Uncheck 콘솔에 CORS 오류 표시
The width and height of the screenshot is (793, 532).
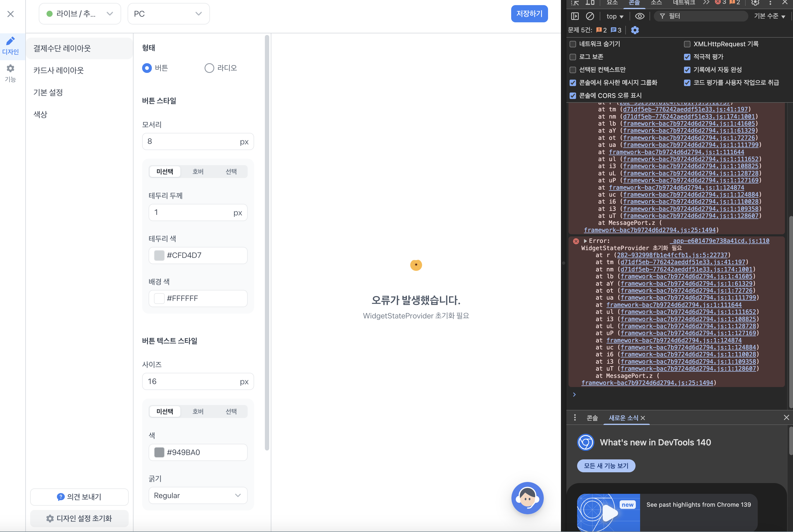tap(573, 96)
